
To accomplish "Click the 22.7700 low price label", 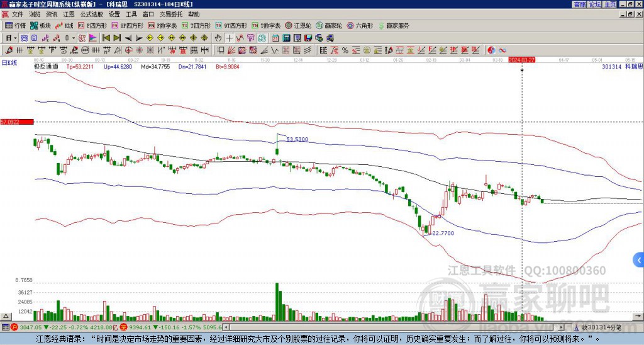I will click(443, 233).
